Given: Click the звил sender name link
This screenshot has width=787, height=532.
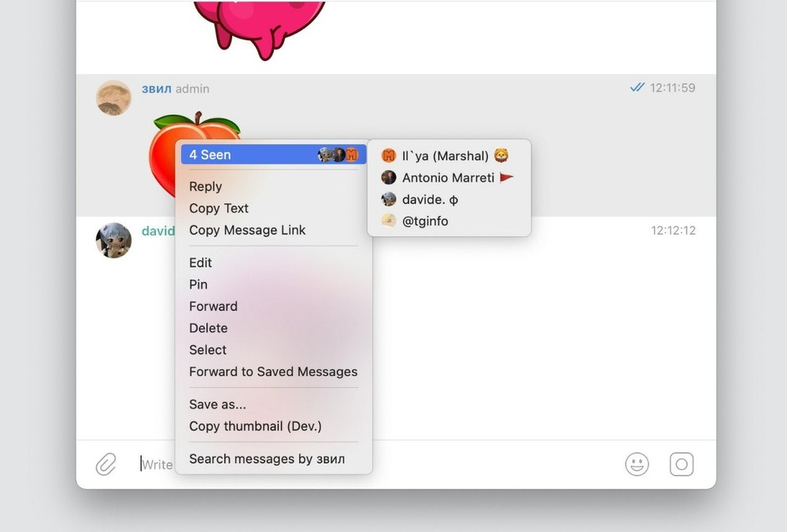Looking at the screenshot, I should [156, 89].
